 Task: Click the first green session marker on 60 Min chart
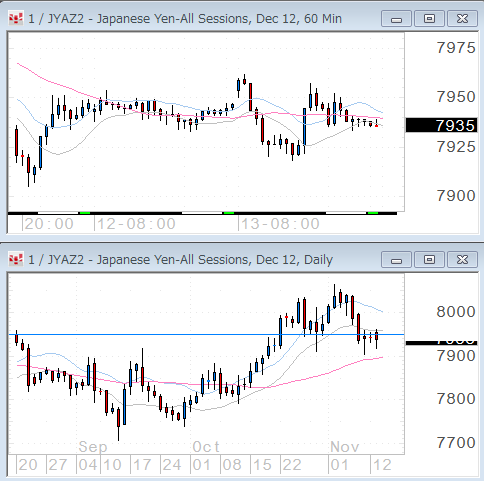[x=85, y=213]
